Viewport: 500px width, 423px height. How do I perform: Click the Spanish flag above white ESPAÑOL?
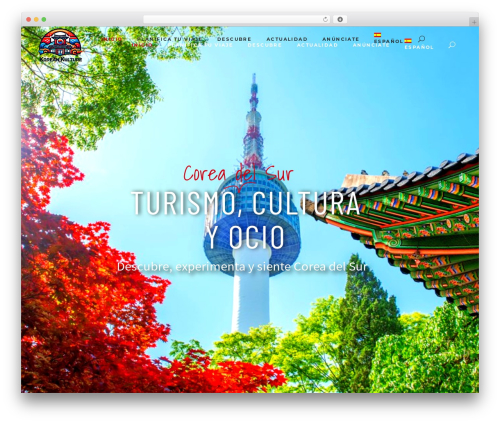pos(408,41)
